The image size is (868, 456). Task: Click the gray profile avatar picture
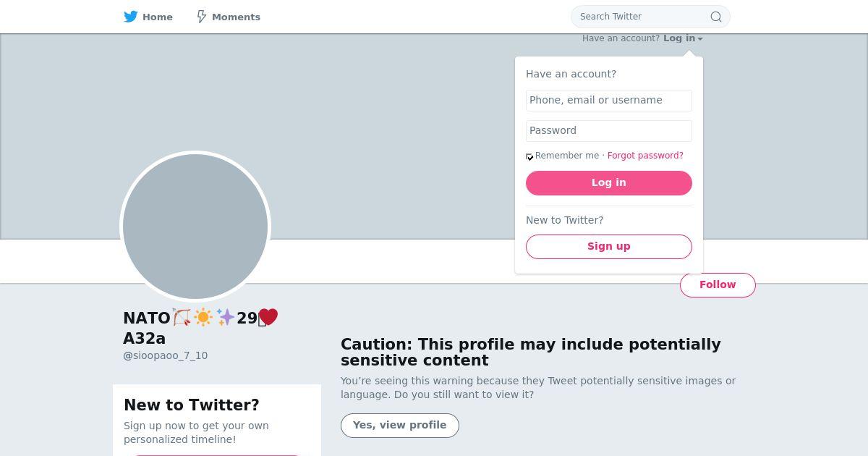click(x=195, y=227)
